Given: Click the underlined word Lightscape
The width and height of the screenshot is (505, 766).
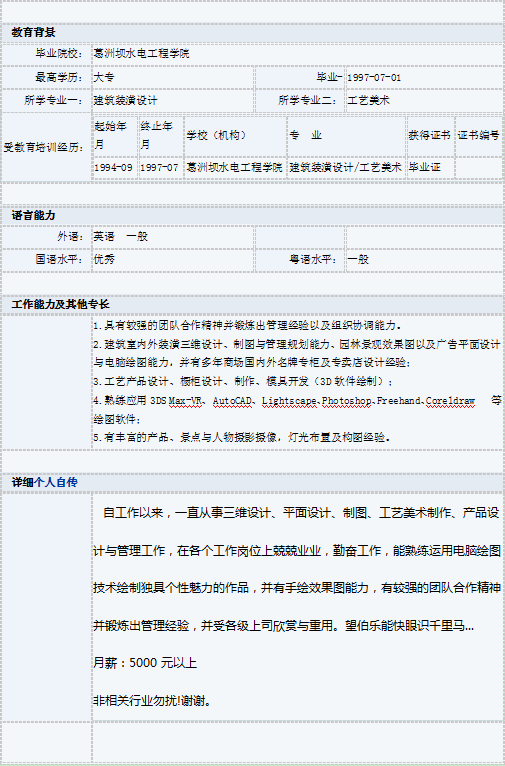Looking at the screenshot, I should click(289, 401).
